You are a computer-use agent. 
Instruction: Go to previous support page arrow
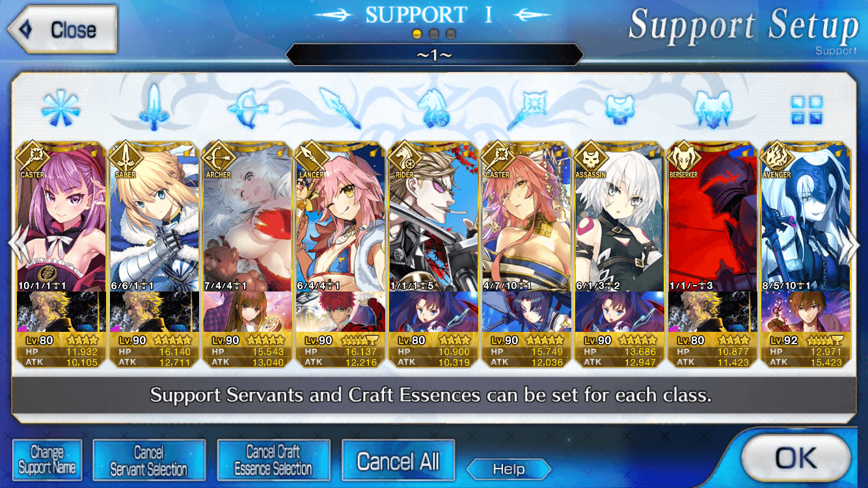point(16,243)
